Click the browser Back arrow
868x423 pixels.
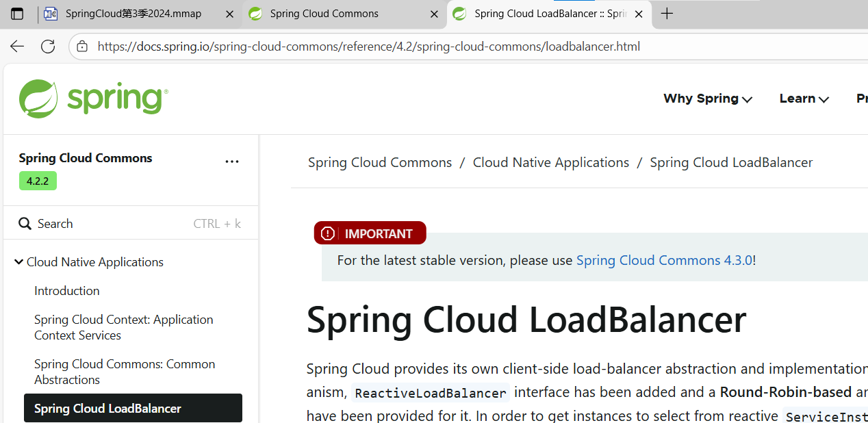pyautogui.click(x=17, y=47)
